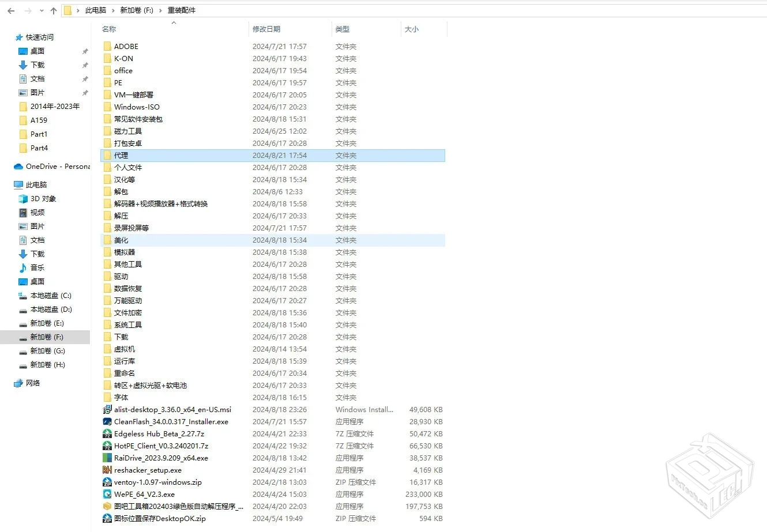Image resolution: width=767 pixels, height=532 pixels.
Task: Select the alist-desktop msi installer icon
Action: [x=107, y=410]
